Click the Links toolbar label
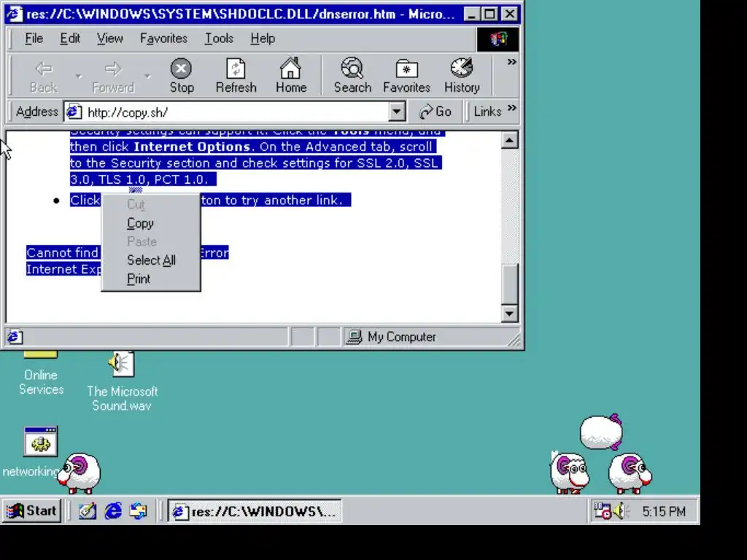 point(487,112)
